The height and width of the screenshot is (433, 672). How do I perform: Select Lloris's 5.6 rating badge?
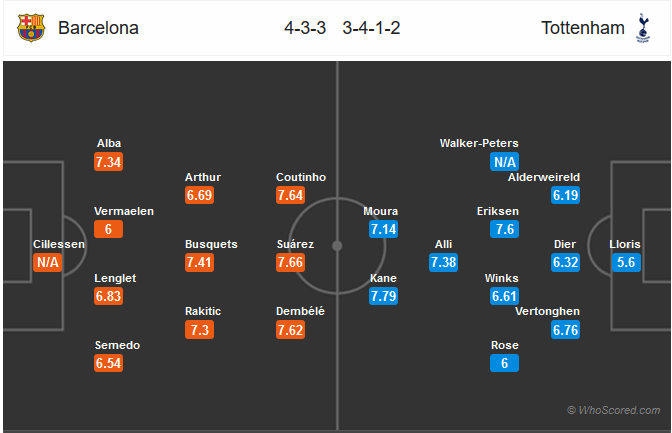(x=626, y=262)
